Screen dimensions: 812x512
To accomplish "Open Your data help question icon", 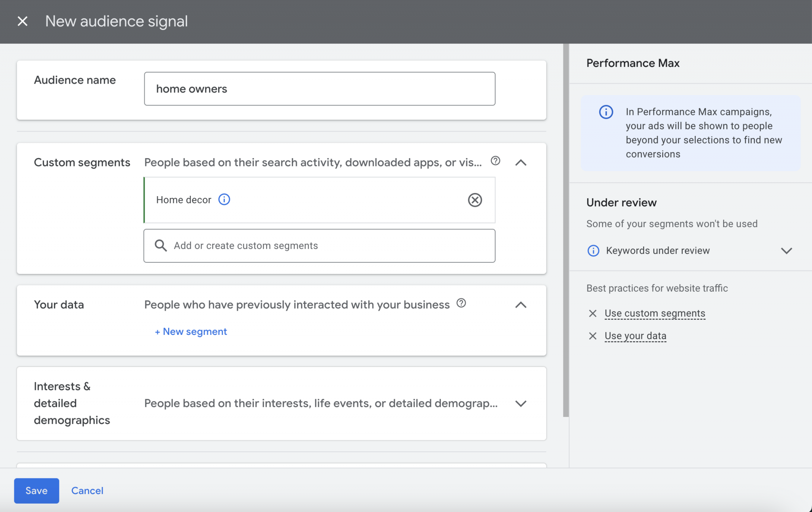I will [x=461, y=303].
